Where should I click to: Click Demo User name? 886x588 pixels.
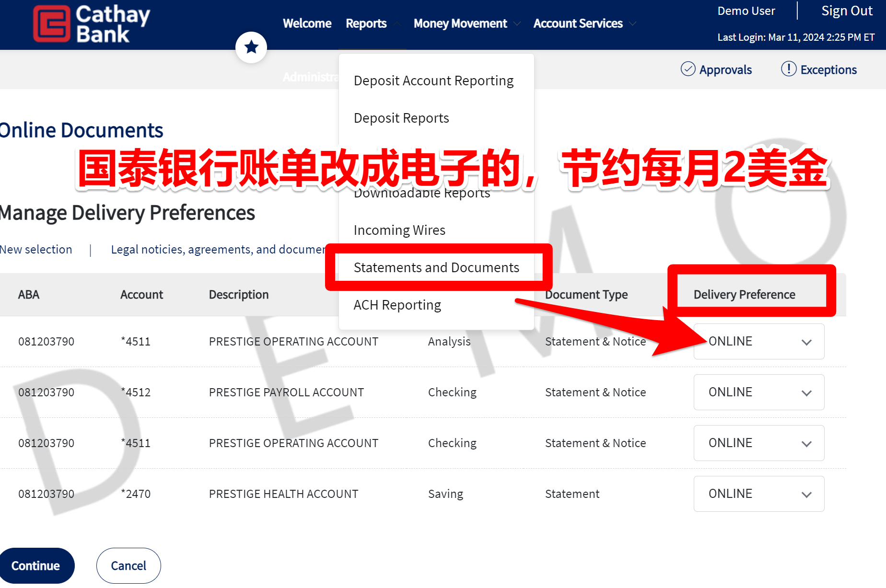pos(746,11)
